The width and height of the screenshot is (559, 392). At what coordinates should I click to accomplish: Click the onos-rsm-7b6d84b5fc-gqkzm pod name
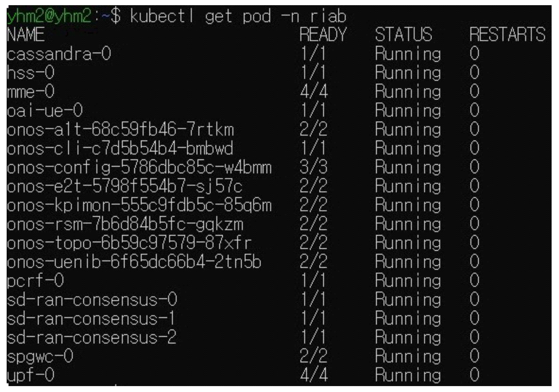(x=125, y=224)
